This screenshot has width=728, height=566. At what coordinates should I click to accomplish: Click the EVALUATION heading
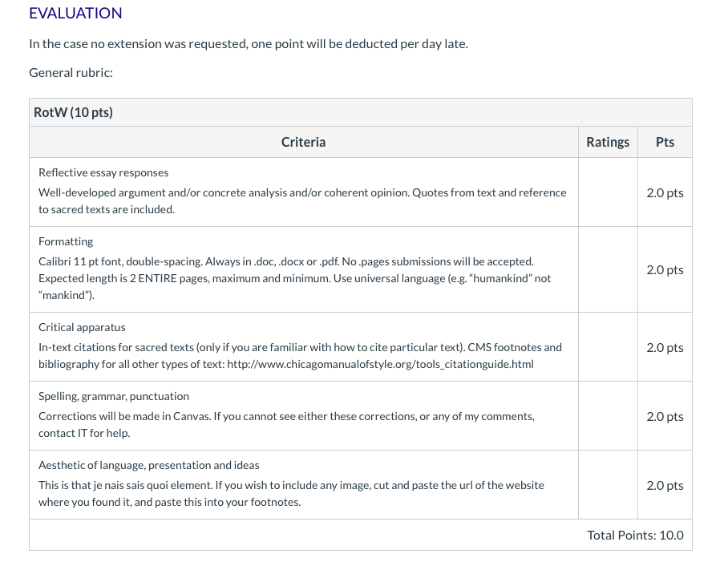pos(75,13)
